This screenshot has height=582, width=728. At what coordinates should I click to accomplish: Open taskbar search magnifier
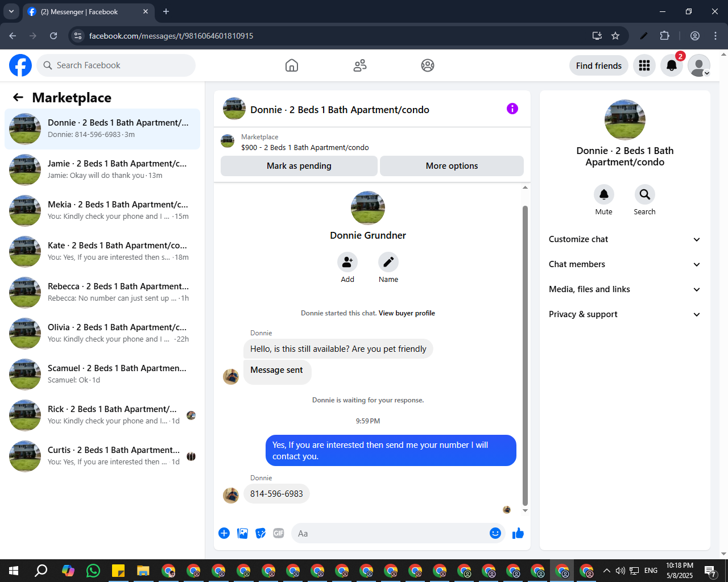(x=41, y=571)
